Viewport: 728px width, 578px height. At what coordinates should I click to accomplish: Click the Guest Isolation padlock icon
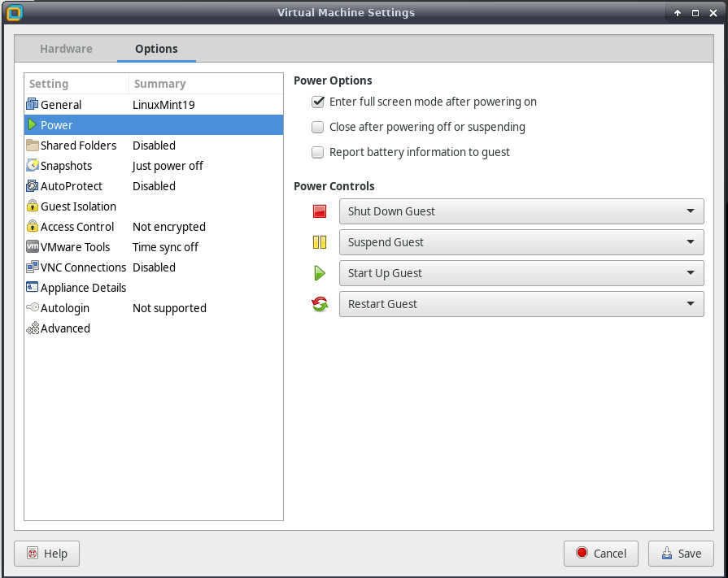click(33, 206)
